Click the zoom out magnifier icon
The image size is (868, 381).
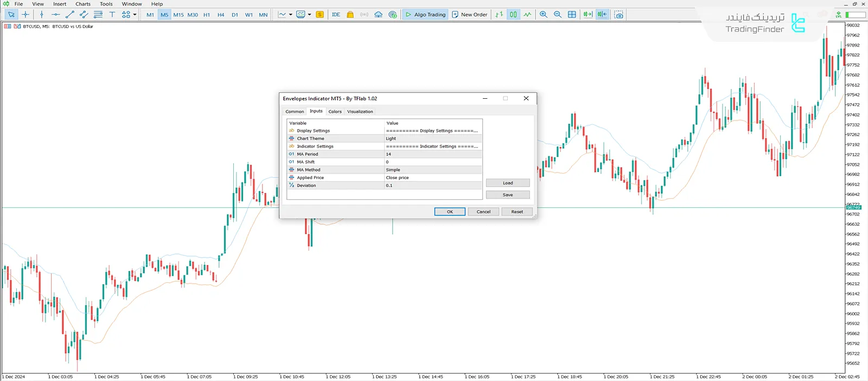coord(557,15)
